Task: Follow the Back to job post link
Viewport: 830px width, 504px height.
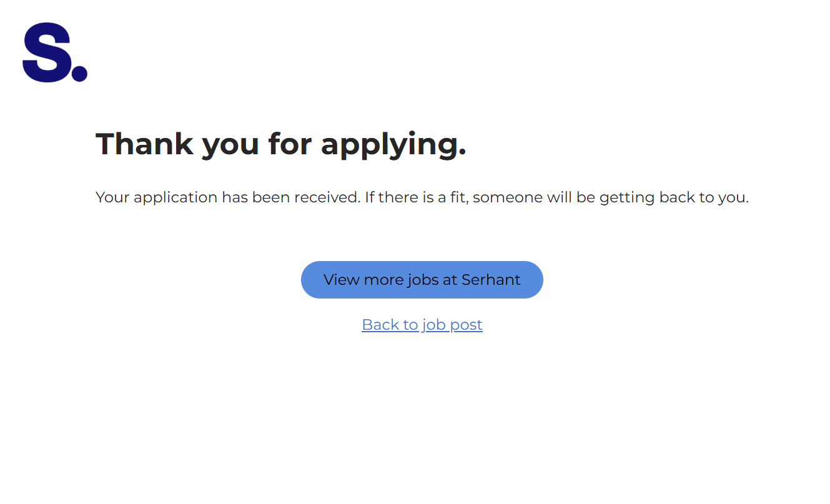Action: click(422, 325)
